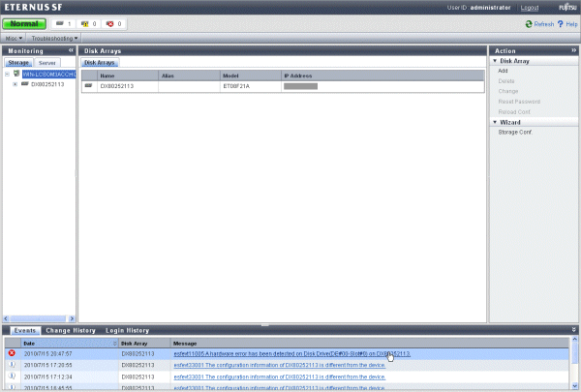Viewport: 581px width, 392px height.
Task: Click the server icon at the tree root
Action: coord(16,73)
